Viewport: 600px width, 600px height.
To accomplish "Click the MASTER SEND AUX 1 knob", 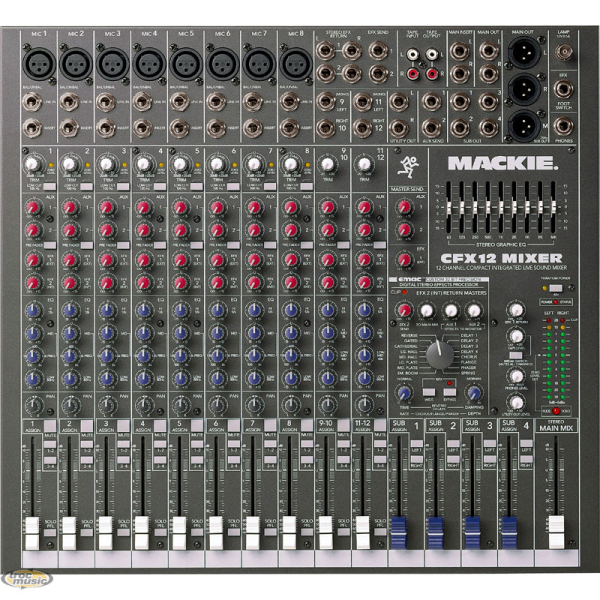I will click(404, 207).
